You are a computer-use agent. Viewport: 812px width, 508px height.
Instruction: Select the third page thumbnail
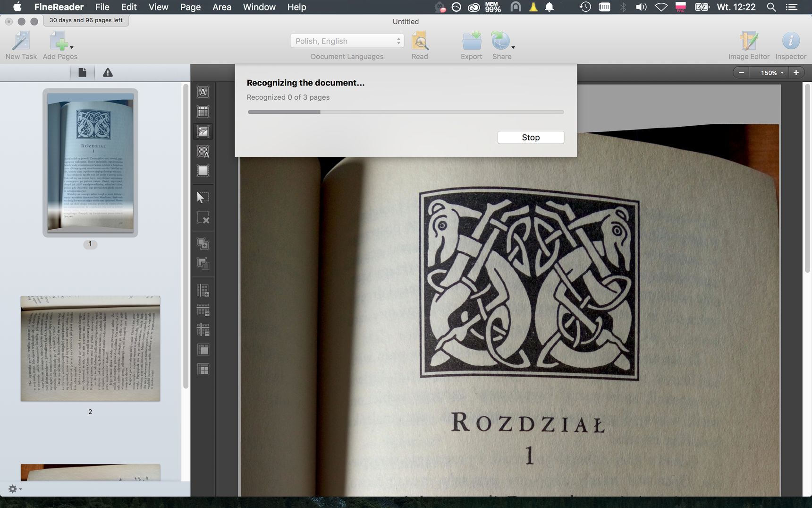(x=90, y=473)
